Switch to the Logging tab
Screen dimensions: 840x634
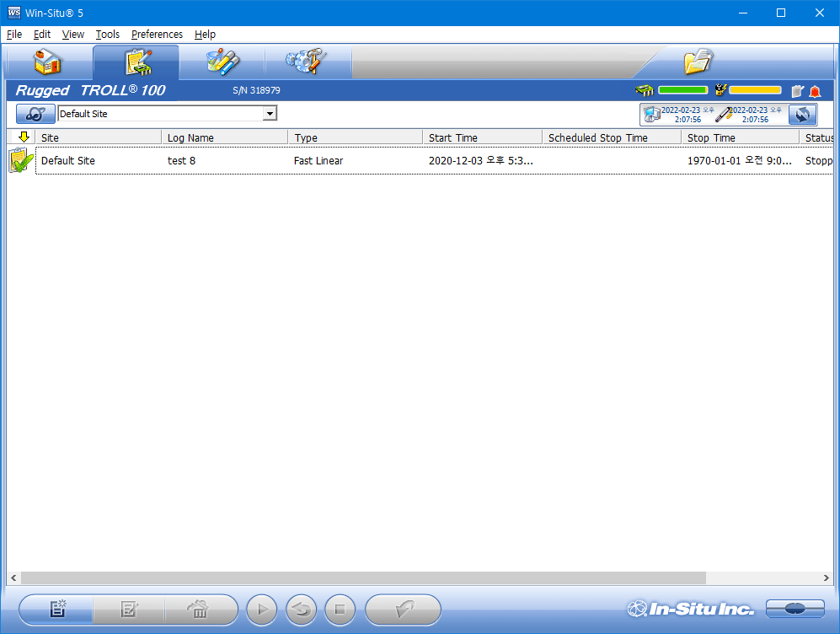(x=136, y=62)
